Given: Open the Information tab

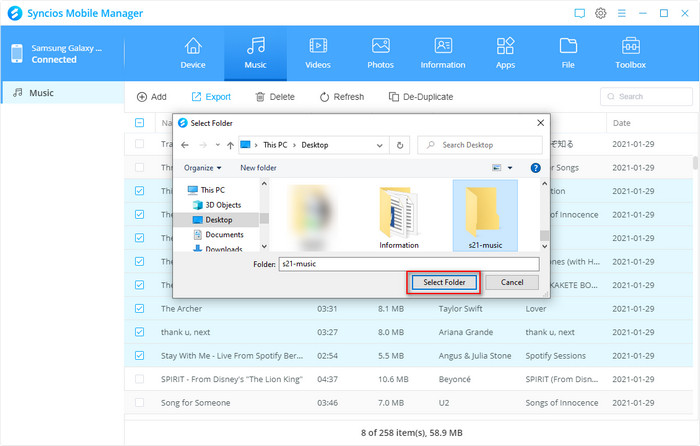Looking at the screenshot, I should (443, 53).
